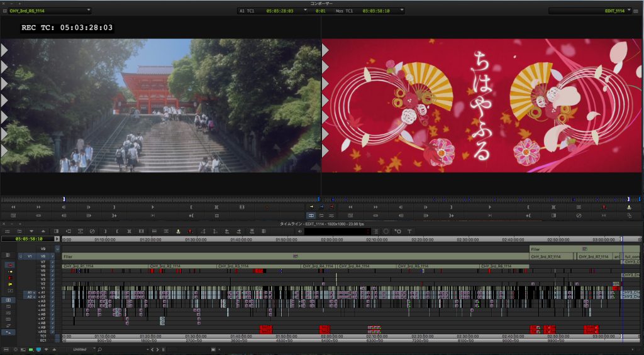Image resolution: width=644 pixels, height=355 pixels.
Task: Click the copy-to-clipboard icon under record monitor
Action: (629, 216)
